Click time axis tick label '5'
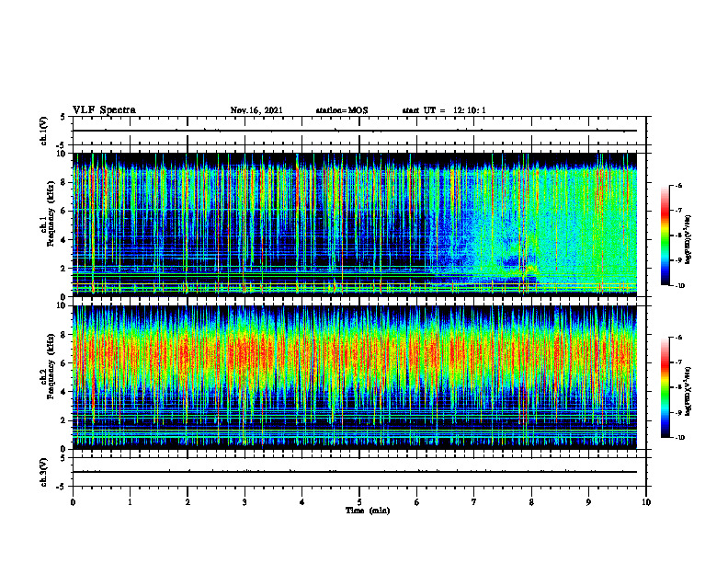The height and width of the screenshot is (563, 728). point(359,502)
